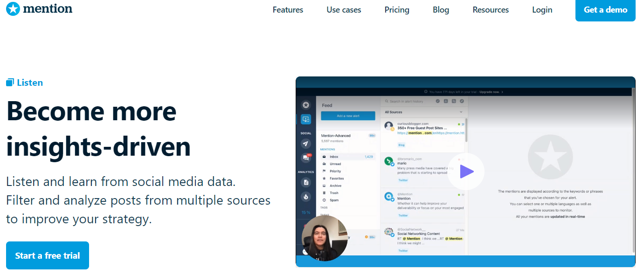Select Trash in the Mentions list
The width and height of the screenshot is (644, 275).
(347, 193)
